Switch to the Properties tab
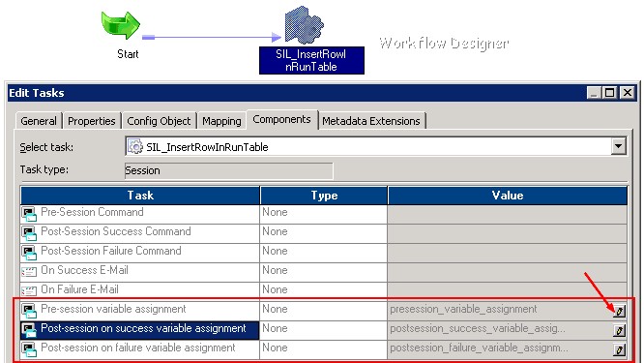This screenshot has width=644, height=363. pyautogui.click(x=92, y=121)
